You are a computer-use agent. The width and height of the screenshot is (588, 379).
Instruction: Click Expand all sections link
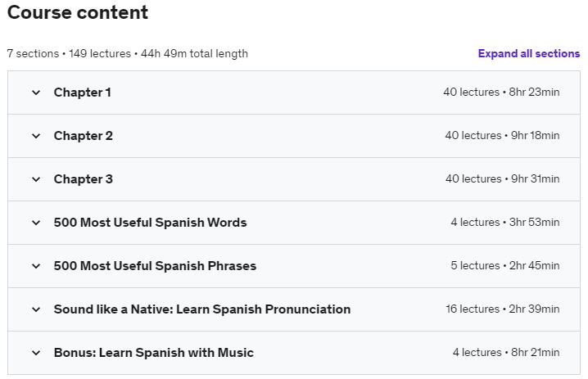tap(529, 53)
